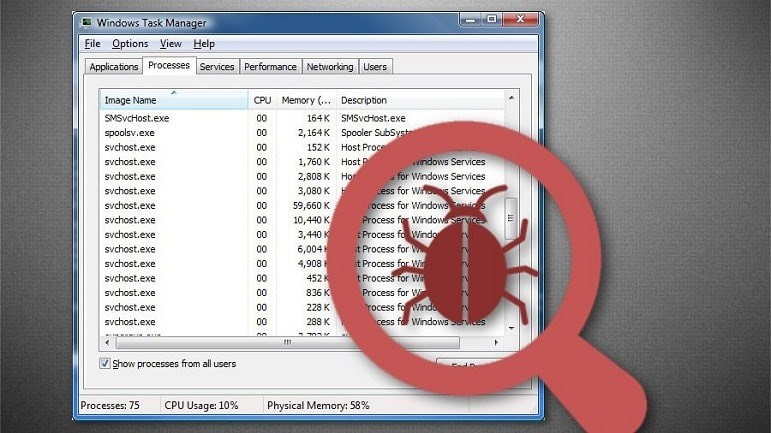Switch to the Applications tab

[114, 67]
